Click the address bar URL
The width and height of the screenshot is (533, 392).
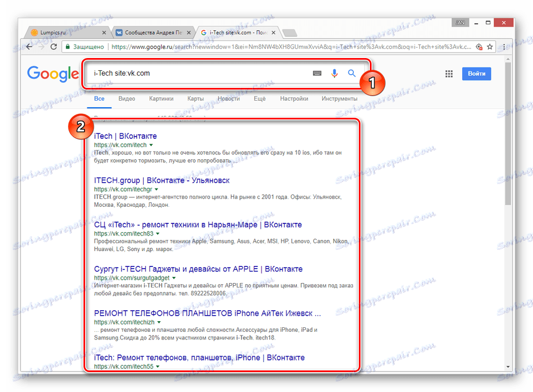tap(291, 46)
